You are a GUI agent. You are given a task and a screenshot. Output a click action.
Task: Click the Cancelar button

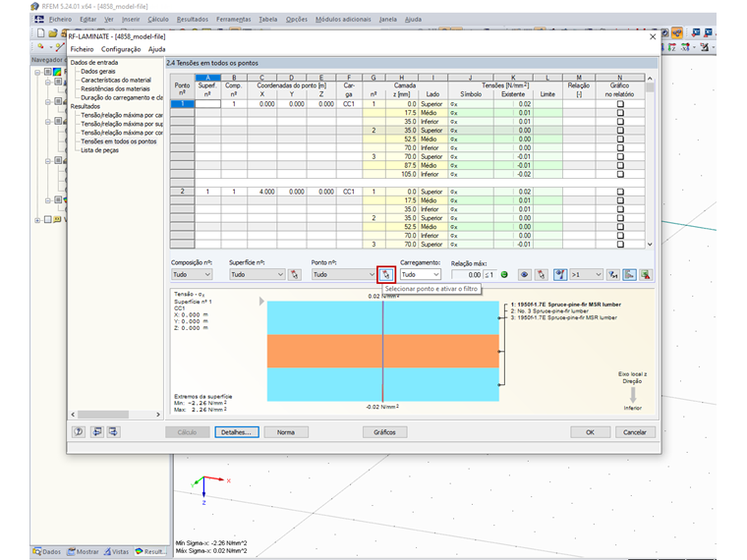[635, 432]
